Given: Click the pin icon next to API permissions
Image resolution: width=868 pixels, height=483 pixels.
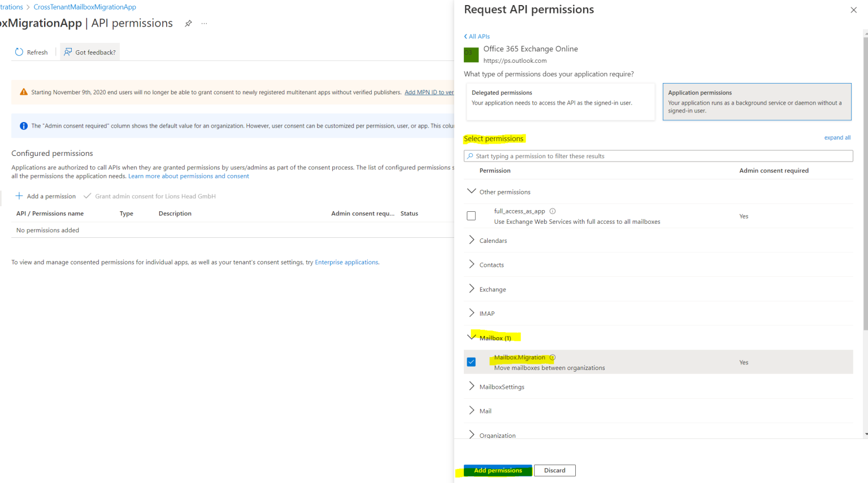Looking at the screenshot, I should tap(188, 23).
